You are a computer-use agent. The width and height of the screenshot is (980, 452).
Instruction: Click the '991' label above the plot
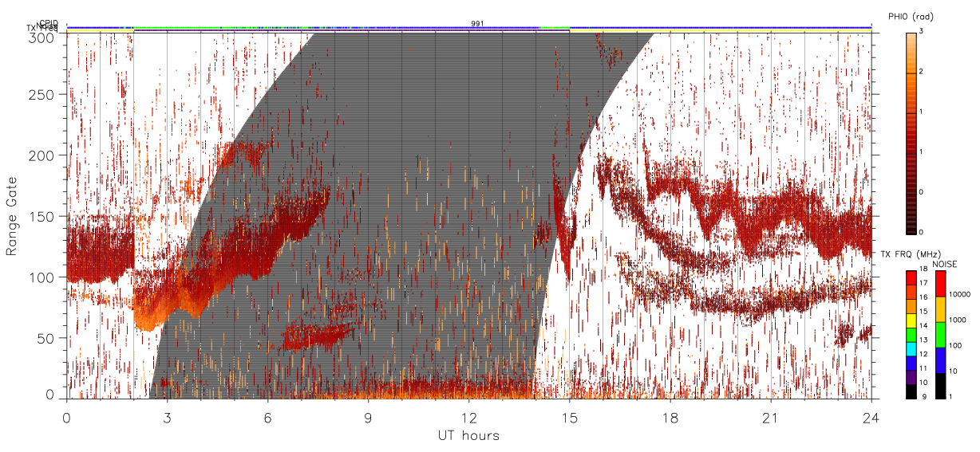[x=477, y=24]
